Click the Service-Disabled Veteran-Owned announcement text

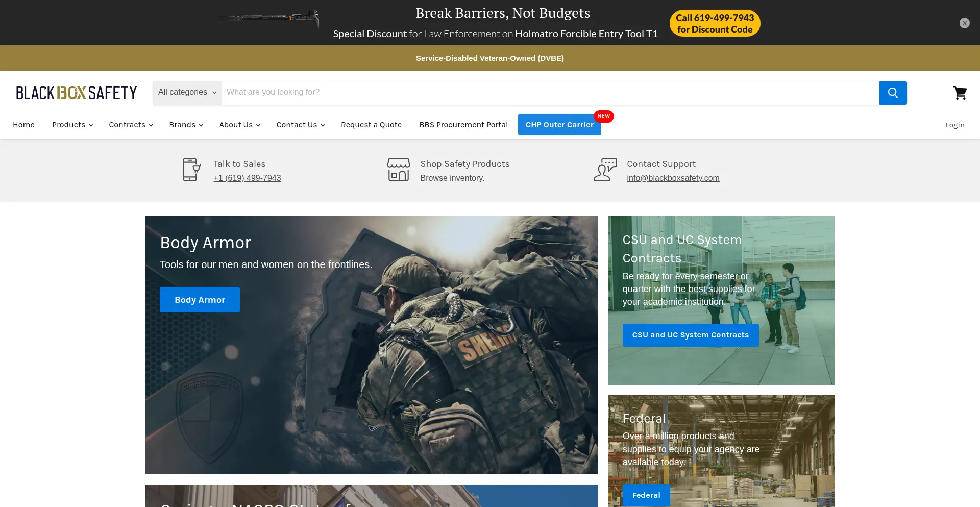click(x=490, y=58)
